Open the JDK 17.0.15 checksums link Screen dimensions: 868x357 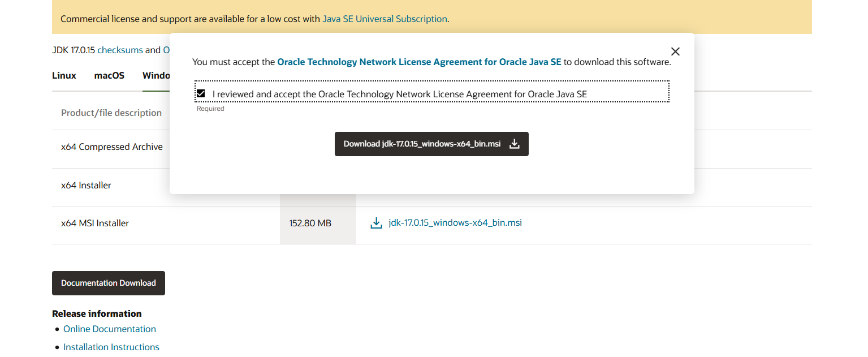point(120,50)
